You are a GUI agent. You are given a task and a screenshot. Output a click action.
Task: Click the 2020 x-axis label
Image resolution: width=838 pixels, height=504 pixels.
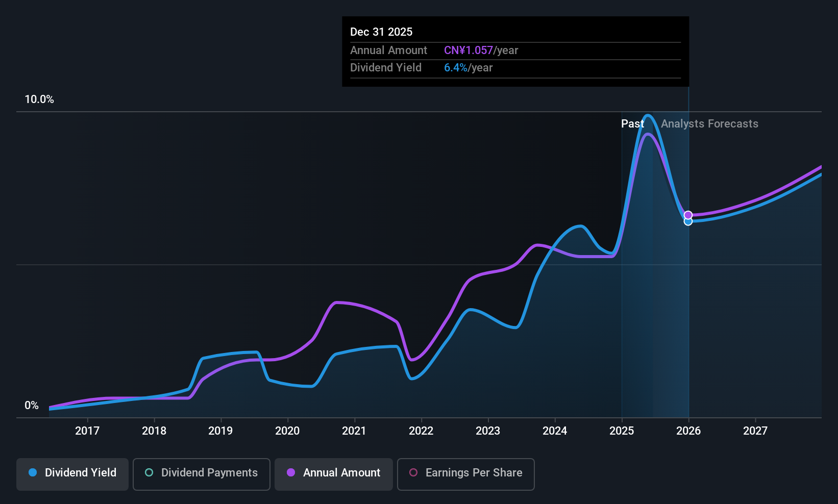pos(287,431)
